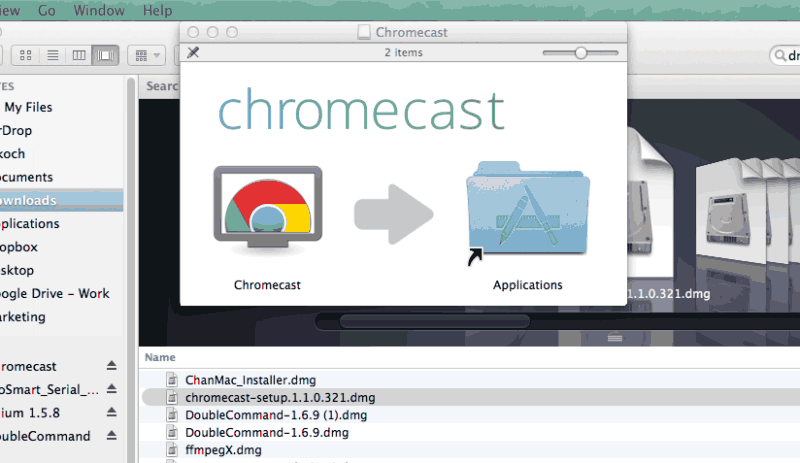Switch Finder to icon view
800x463 pixels.
(x=26, y=55)
